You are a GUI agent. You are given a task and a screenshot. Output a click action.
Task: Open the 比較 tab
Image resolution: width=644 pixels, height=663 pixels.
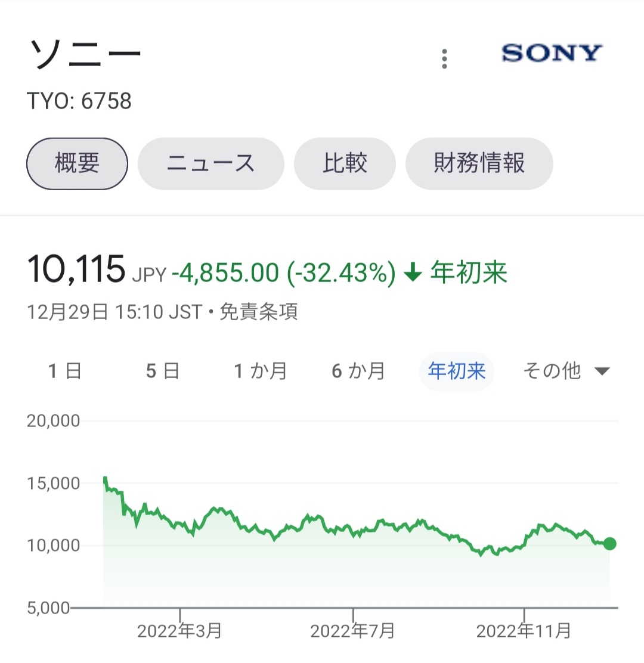point(345,163)
